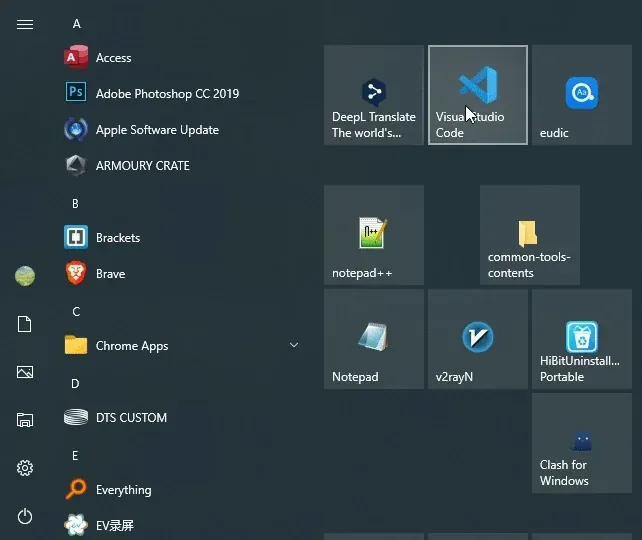Jump to letter A section header
Viewport: 642px width, 540px height.
click(77, 24)
